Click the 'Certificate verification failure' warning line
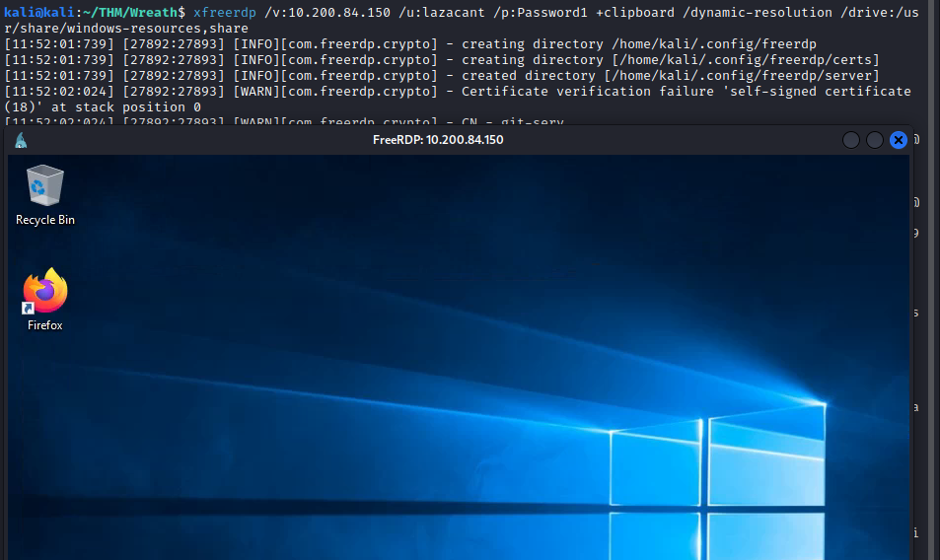Screen dimensions: 940x560 coord(458,92)
